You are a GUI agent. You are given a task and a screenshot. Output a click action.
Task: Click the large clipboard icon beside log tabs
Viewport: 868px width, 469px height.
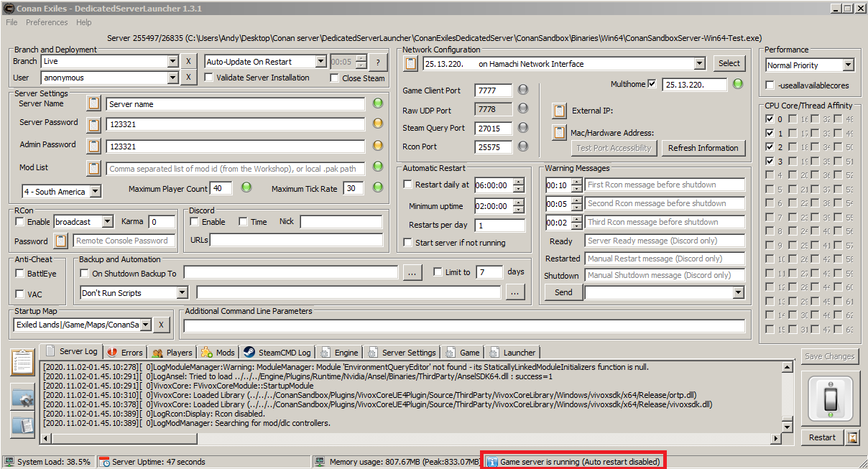coord(24,361)
